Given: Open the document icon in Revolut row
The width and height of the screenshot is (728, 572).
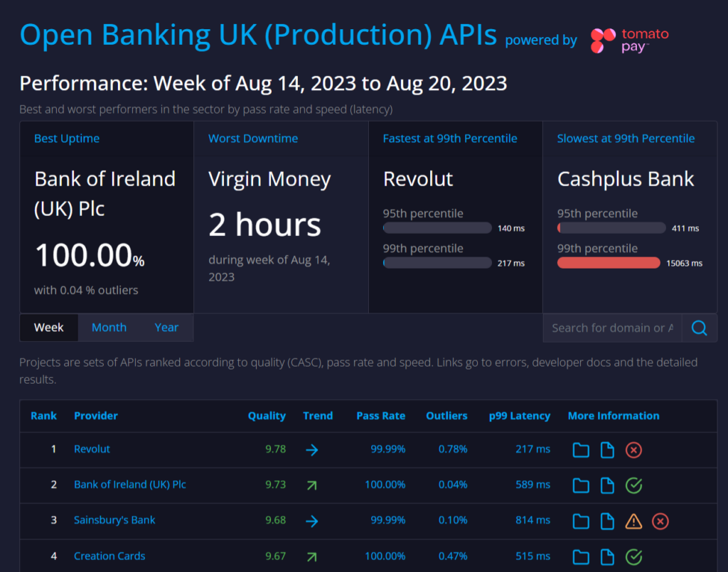Looking at the screenshot, I should (x=607, y=450).
